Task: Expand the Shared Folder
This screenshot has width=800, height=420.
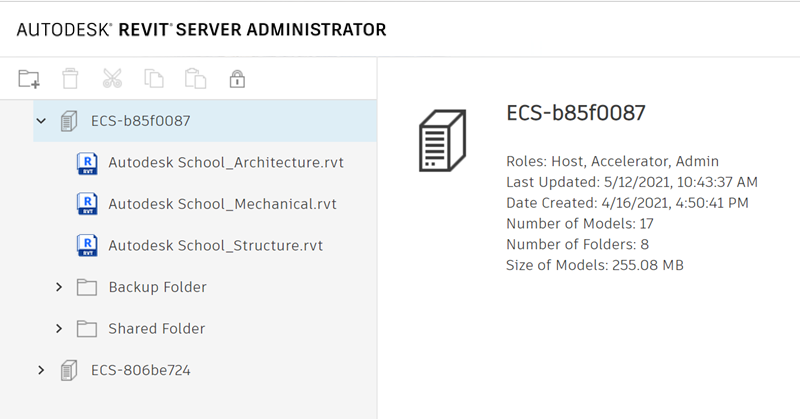Action: (x=59, y=328)
